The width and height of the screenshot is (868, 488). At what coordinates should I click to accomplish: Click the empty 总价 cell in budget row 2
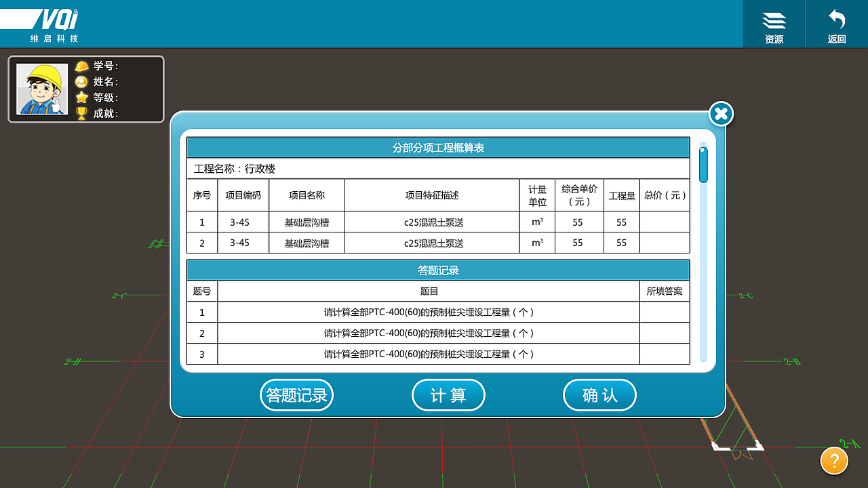(x=665, y=243)
